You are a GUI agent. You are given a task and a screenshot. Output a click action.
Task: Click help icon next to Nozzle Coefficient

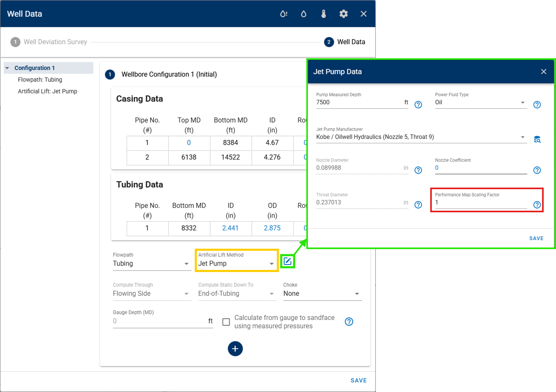point(537,170)
